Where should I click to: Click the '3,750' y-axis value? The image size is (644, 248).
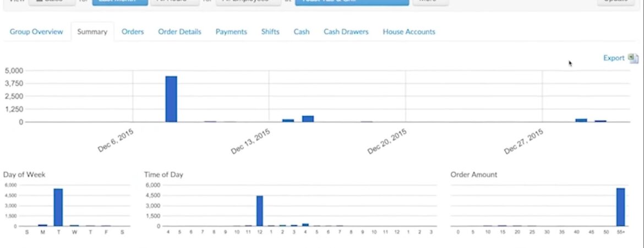point(14,83)
